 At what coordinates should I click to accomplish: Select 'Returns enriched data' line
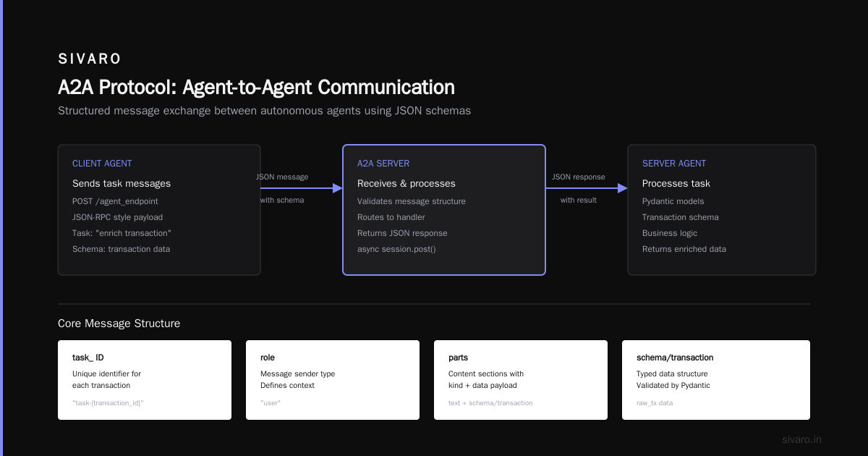[684, 249]
